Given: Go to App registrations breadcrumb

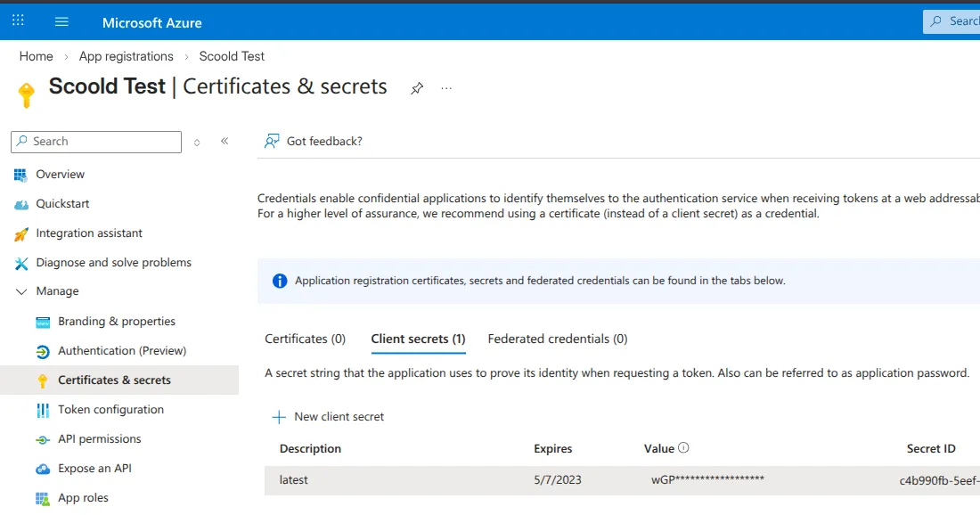Looking at the screenshot, I should tap(126, 56).
